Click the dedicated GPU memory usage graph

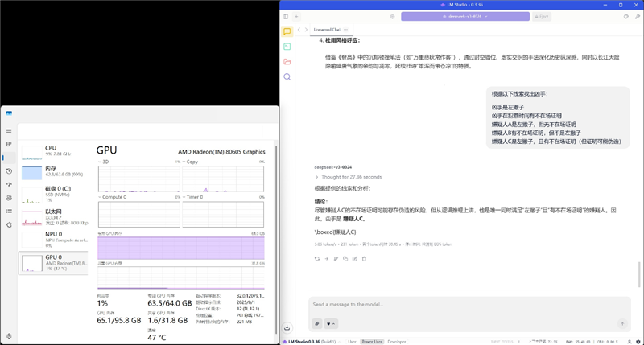(181, 248)
